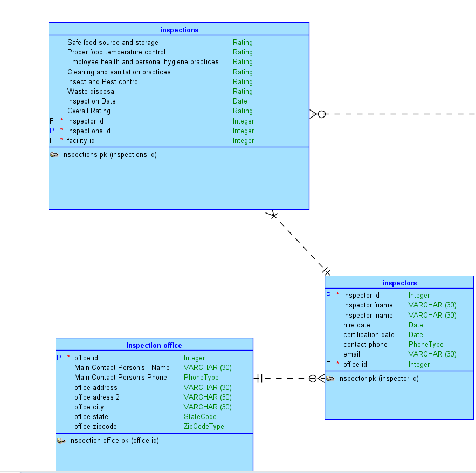The height and width of the screenshot is (473, 476).
Task: Click the P marker beside office id in inspection office
Action: click(x=59, y=358)
